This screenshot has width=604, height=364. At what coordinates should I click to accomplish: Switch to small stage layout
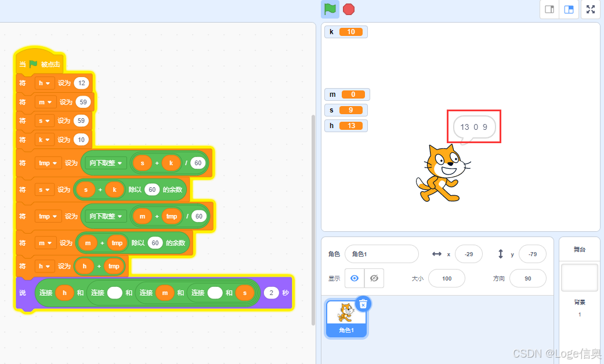point(549,9)
